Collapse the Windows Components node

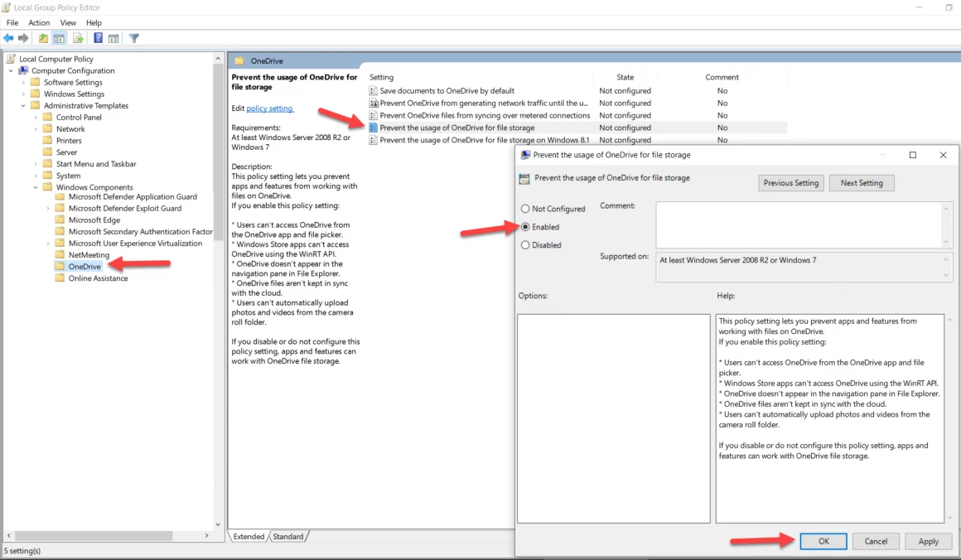pos(36,187)
